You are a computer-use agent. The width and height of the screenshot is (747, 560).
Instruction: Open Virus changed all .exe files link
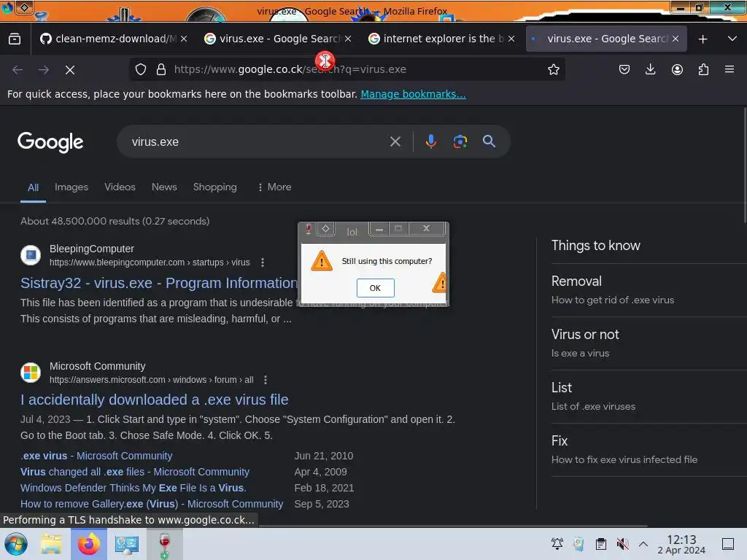135,472
